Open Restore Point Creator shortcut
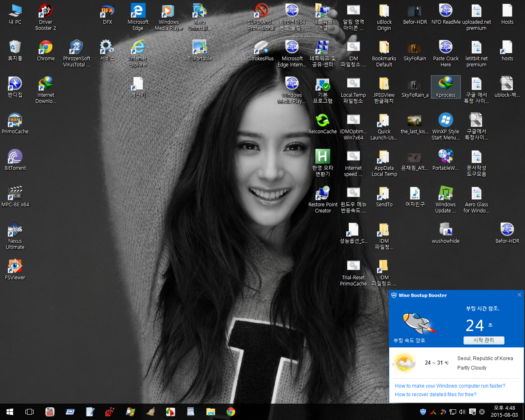 click(x=323, y=200)
